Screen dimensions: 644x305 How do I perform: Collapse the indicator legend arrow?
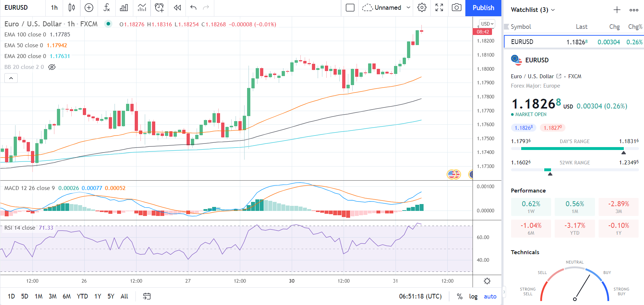tap(11, 78)
